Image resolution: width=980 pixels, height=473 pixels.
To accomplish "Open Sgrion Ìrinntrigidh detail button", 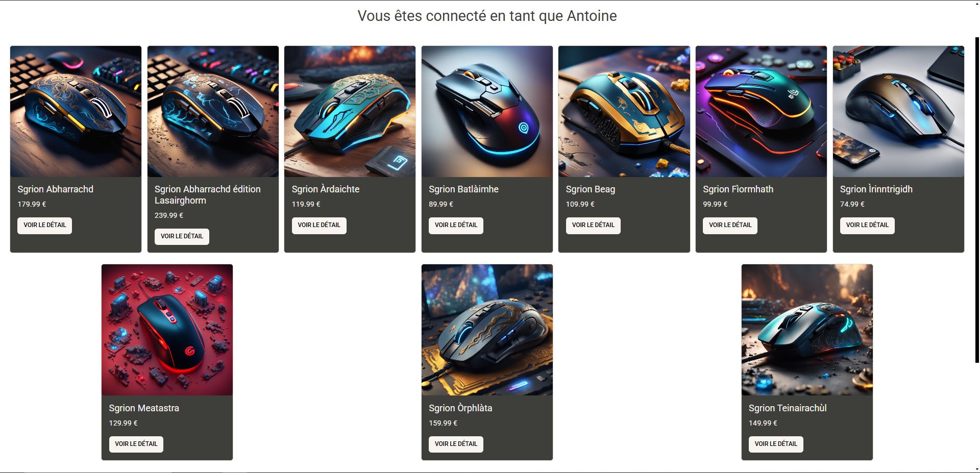I will pyautogui.click(x=867, y=225).
